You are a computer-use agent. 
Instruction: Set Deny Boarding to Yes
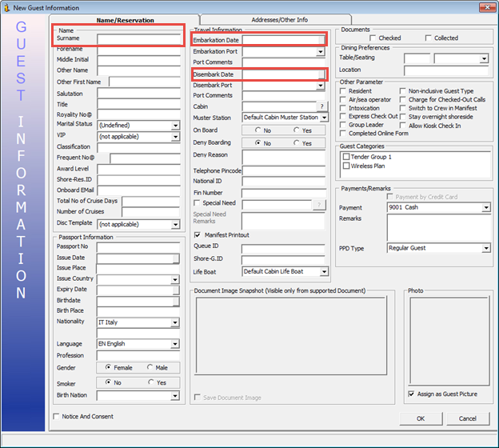(x=296, y=143)
